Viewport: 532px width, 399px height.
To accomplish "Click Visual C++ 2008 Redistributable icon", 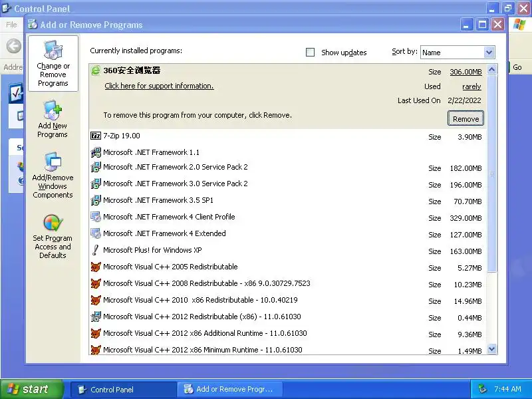I will (96, 283).
